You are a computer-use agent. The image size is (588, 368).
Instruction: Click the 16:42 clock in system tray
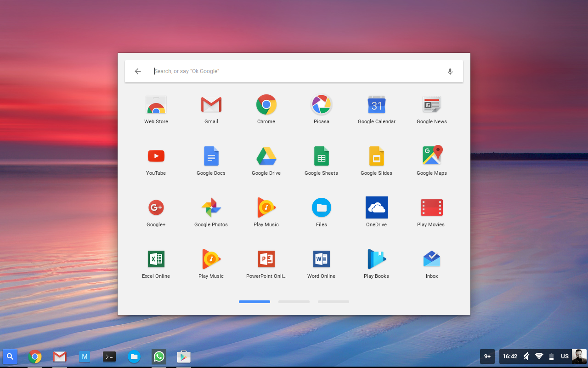pyautogui.click(x=510, y=356)
